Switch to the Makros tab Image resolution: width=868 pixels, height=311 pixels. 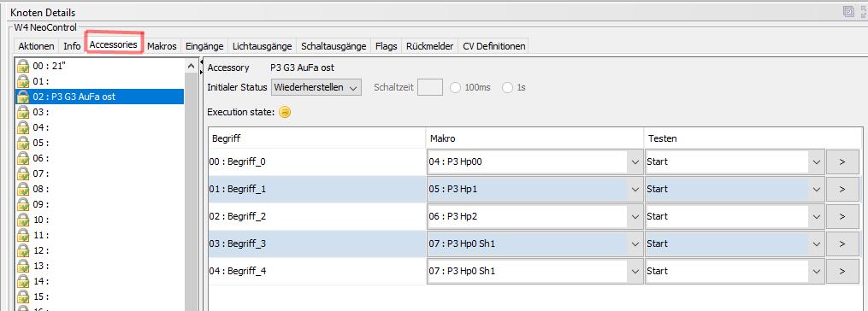click(162, 46)
